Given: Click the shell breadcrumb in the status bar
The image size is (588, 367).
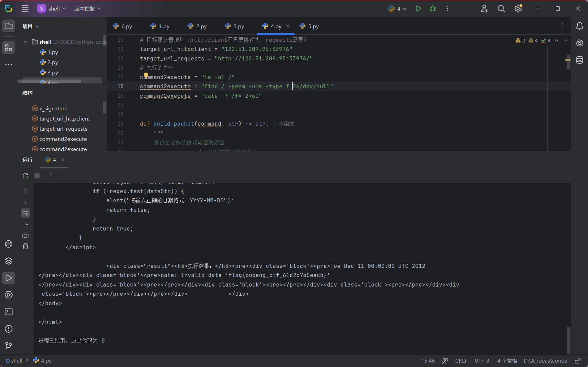Looking at the screenshot, I should click(x=14, y=361).
